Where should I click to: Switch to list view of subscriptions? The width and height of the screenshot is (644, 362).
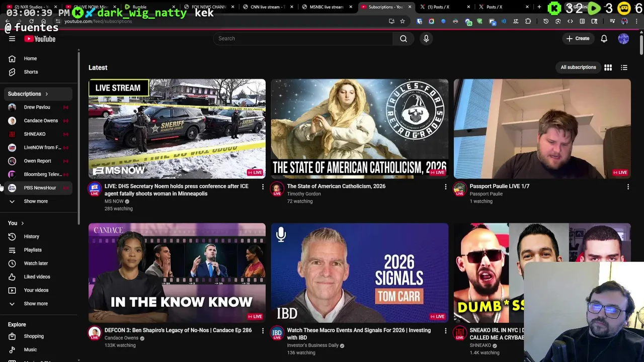click(624, 67)
